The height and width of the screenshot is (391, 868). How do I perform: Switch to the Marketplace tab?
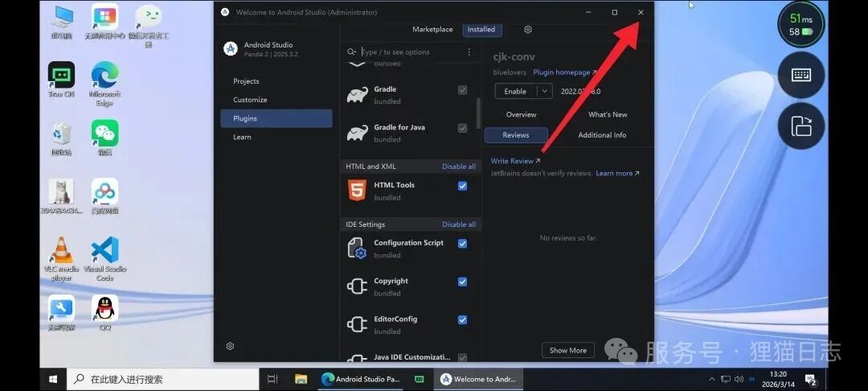pyautogui.click(x=432, y=29)
